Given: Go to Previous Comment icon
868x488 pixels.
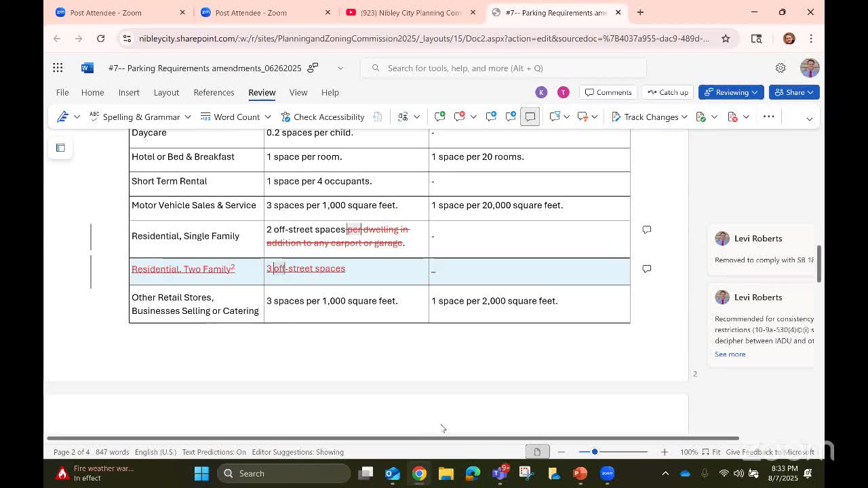Looking at the screenshot, I should click(x=491, y=117).
